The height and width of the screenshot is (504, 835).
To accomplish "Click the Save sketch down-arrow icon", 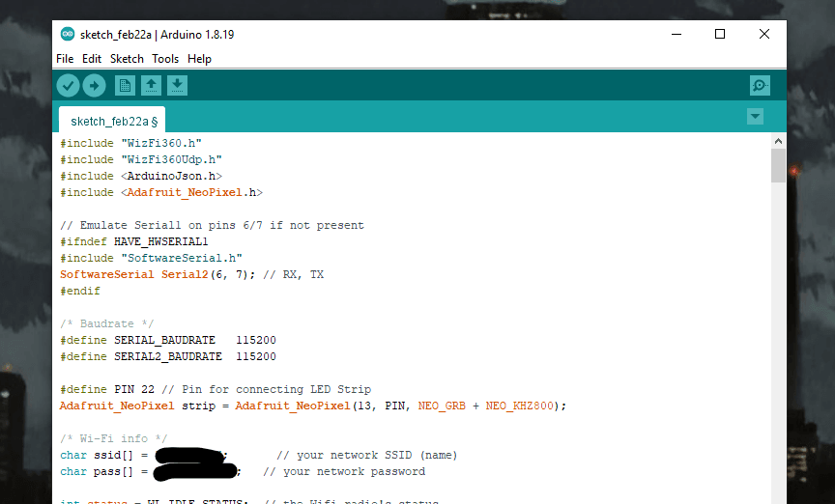I will [177, 86].
